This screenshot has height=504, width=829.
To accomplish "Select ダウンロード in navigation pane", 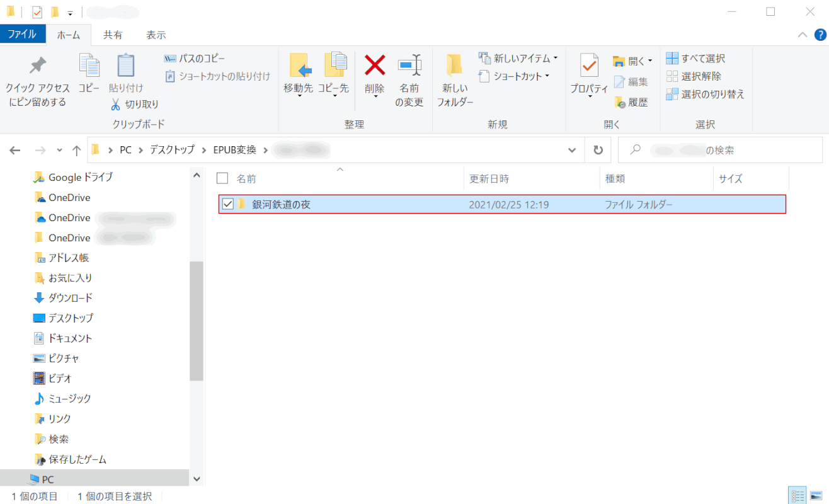I will [x=70, y=298].
